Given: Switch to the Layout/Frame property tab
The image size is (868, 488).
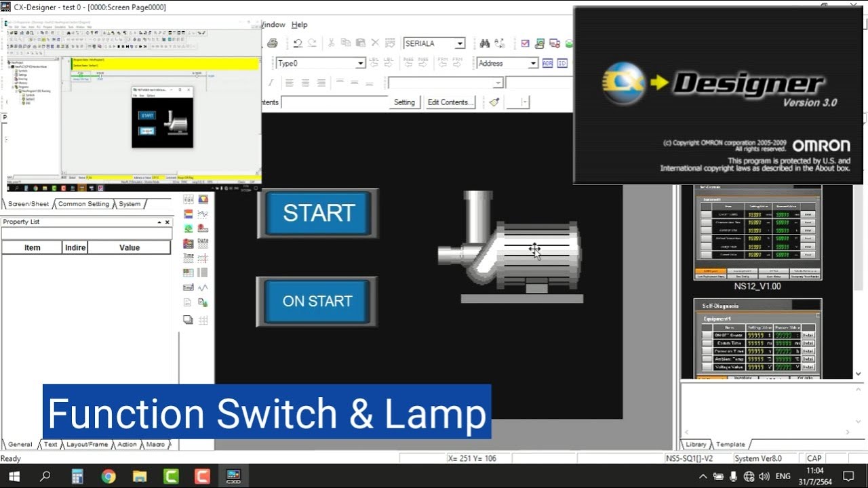Looking at the screenshot, I should tap(87, 445).
